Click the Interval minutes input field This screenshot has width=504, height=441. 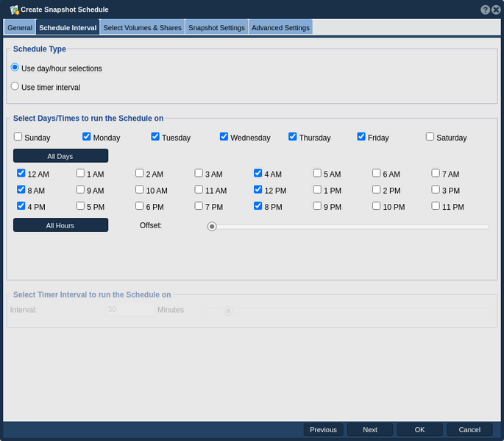pos(130,309)
